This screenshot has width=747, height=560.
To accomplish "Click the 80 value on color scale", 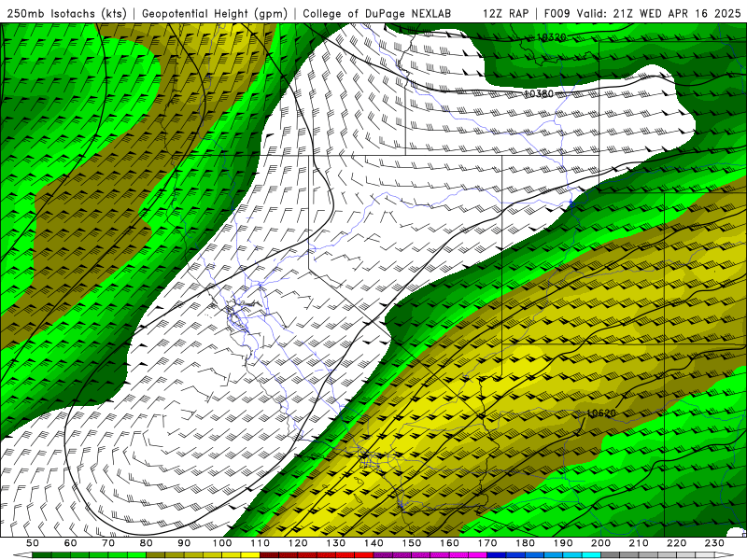I will [147, 543].
